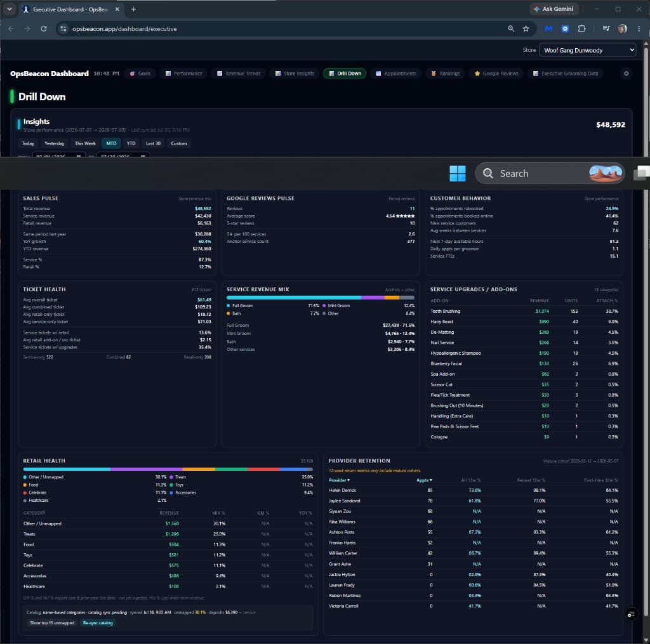
Task: Open the floating panel icon at bottom right
Action: pos(631,614)
